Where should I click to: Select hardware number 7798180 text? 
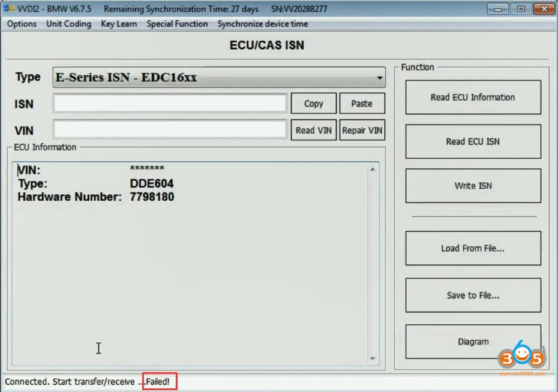click(152, 197)
